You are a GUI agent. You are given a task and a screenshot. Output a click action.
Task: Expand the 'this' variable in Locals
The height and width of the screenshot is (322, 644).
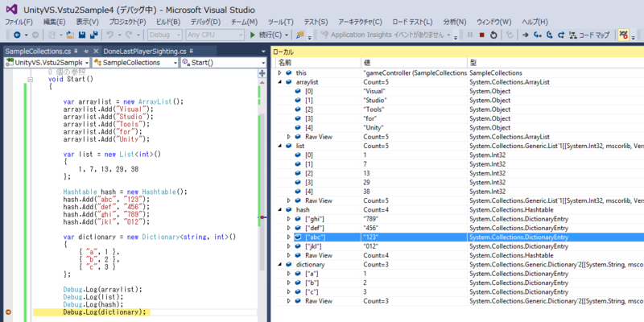280,73
